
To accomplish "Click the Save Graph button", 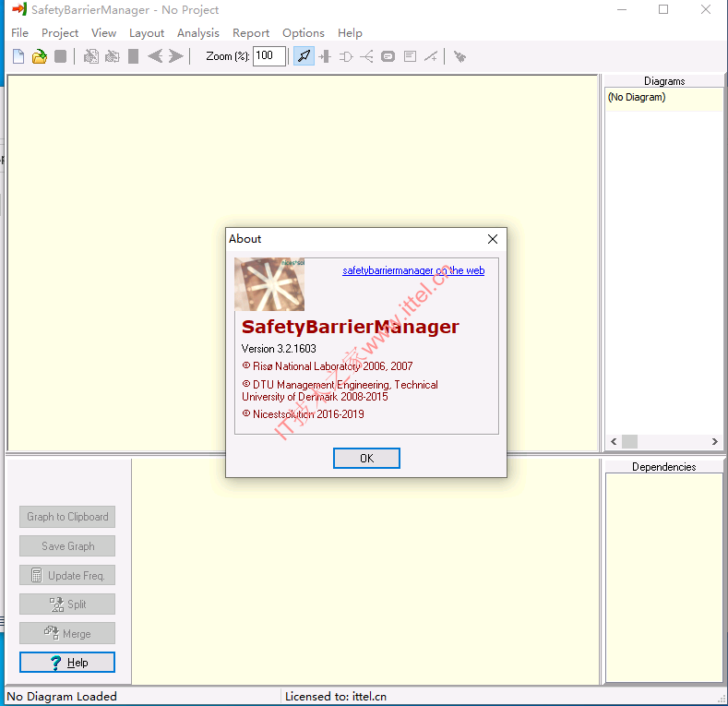I will (67, 546).
